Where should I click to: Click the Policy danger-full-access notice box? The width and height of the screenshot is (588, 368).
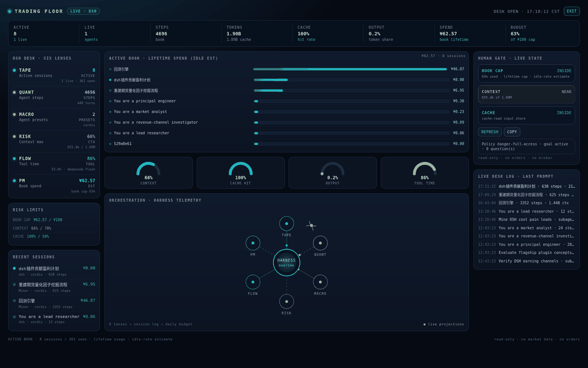(x=526, y=147)
